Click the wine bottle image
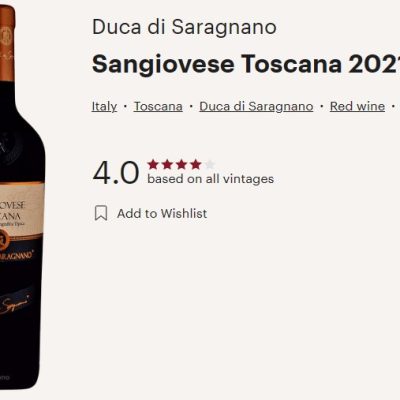The image size is (400, 400). pyautogui.click(x=21, y=197)
